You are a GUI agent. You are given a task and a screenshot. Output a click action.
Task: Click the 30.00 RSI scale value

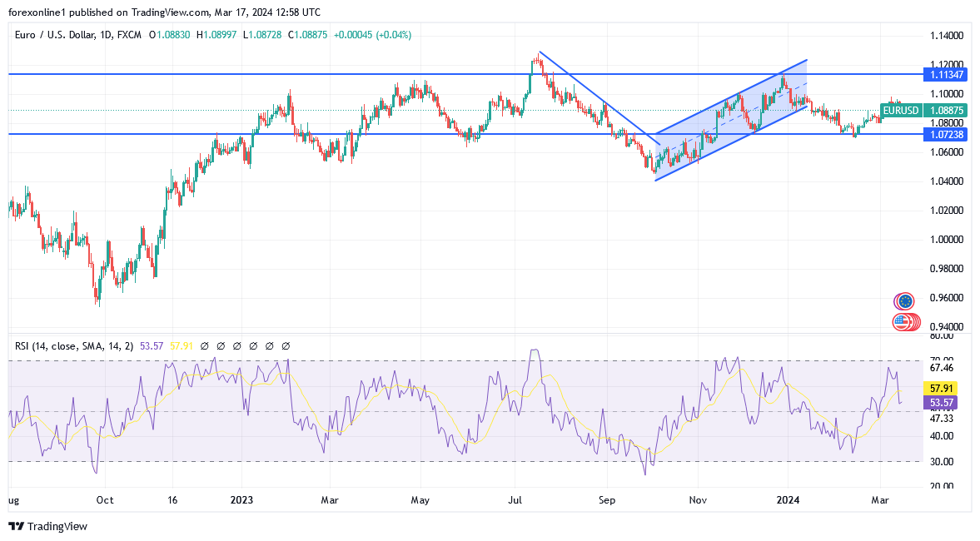tap(941, 462)
